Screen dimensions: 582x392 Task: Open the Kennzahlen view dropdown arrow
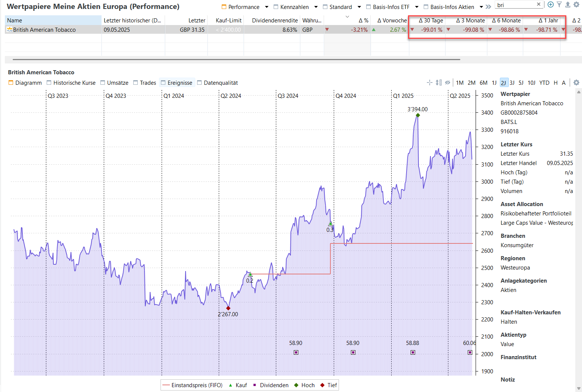tap(316, 7)
